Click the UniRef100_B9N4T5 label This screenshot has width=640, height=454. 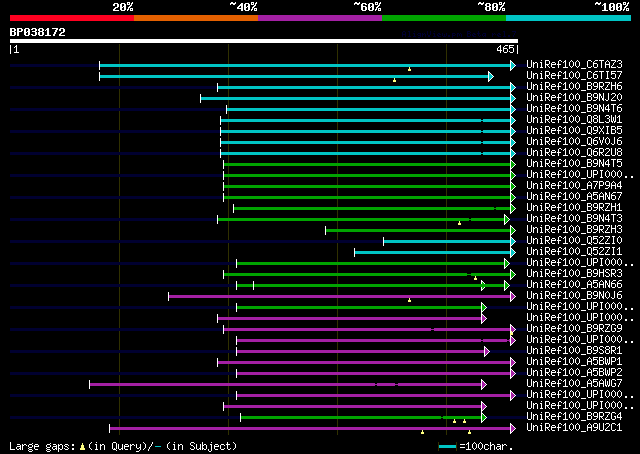[x=574, y=164]
